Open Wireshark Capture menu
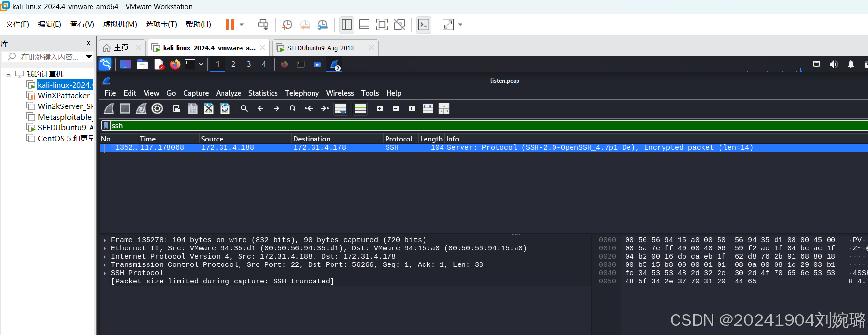868x335 pixels. (196, 93)
